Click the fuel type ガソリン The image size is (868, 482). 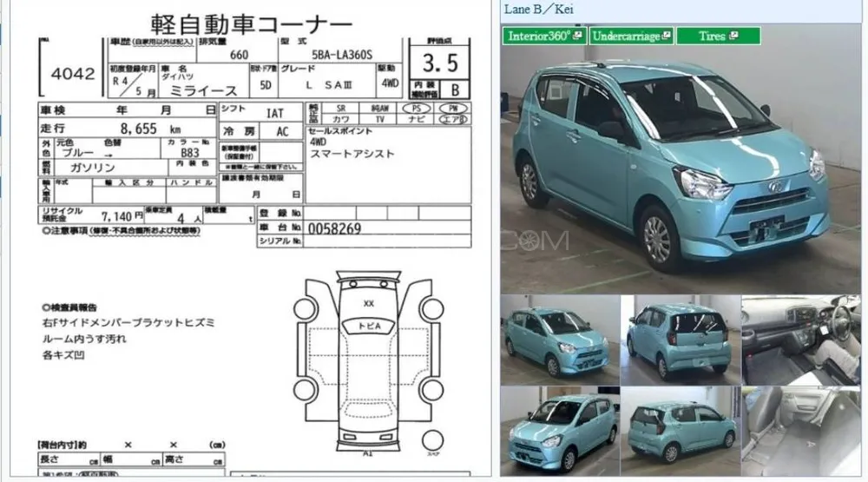point(93,168)
